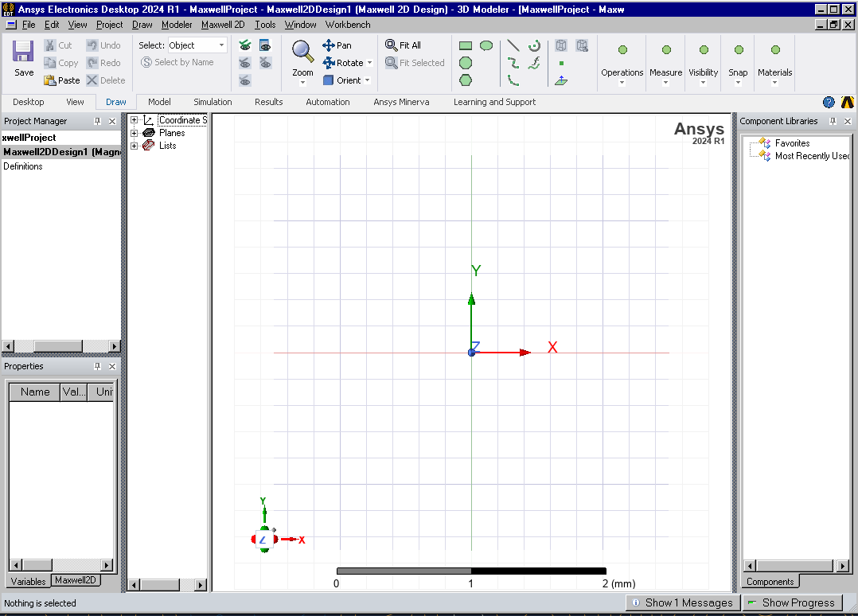
Task: Open the Select Object mode dropdown
Action: pyautogui.click(x=221, y=45)
